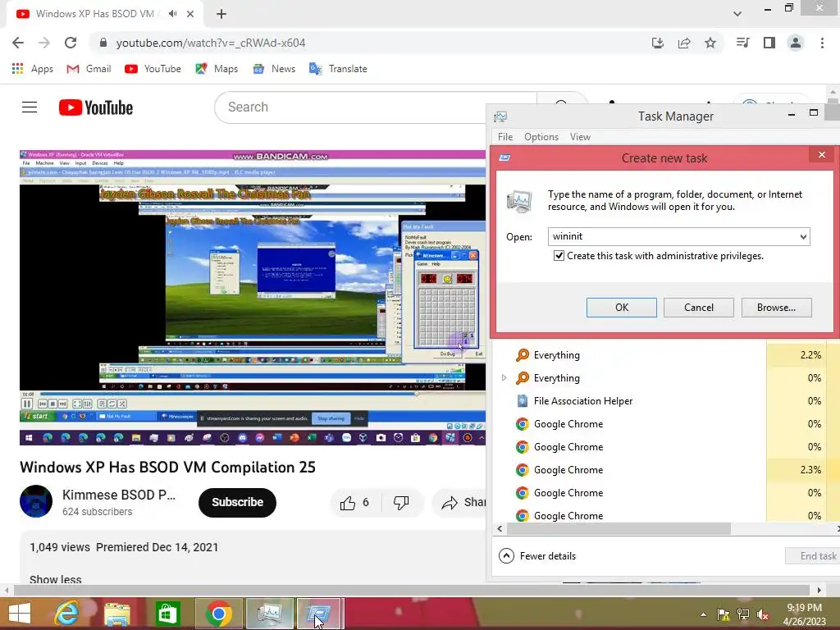The height and width of the screenshot is (630, 840).
Task: Bookmark this page with the star icon
Action: coord(710,43)
